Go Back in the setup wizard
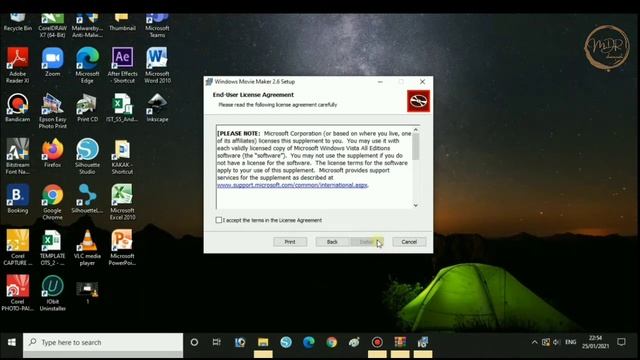Viewport: 640px width, 360px height. [332, 242]
